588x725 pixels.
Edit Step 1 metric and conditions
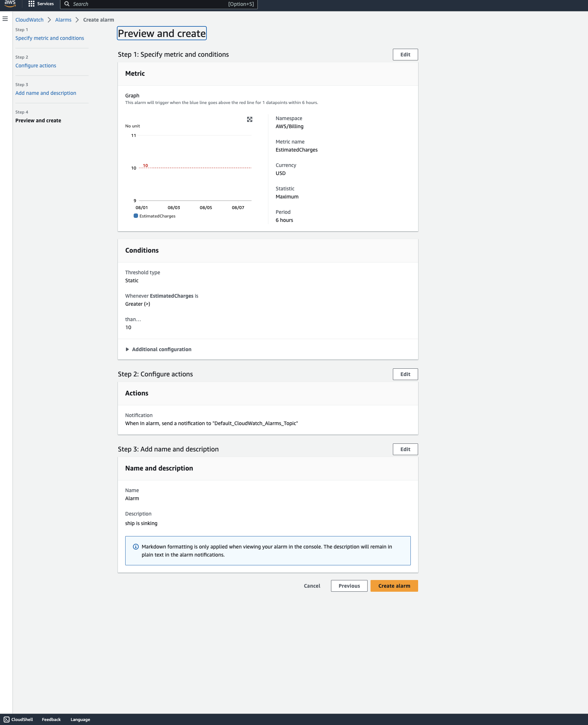tap(405, 55)
